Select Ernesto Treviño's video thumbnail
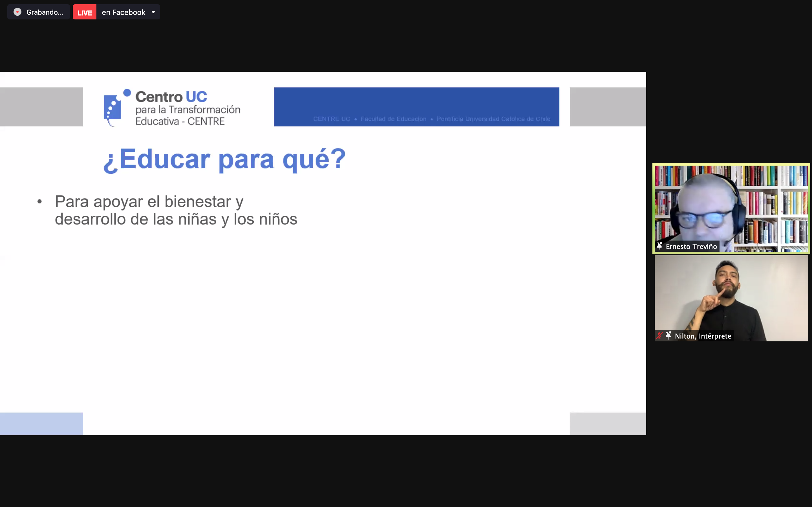 731,204
